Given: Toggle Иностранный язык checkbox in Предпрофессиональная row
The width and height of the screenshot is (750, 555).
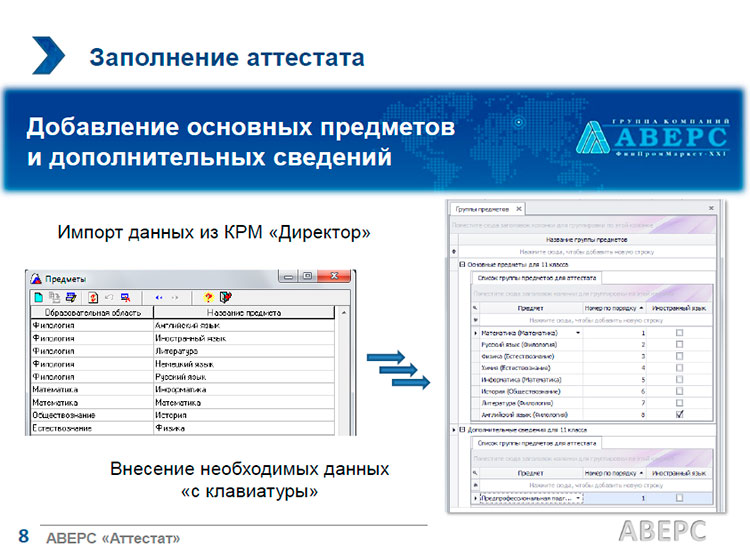Looking at the screenshot, I should pos(679,498).
